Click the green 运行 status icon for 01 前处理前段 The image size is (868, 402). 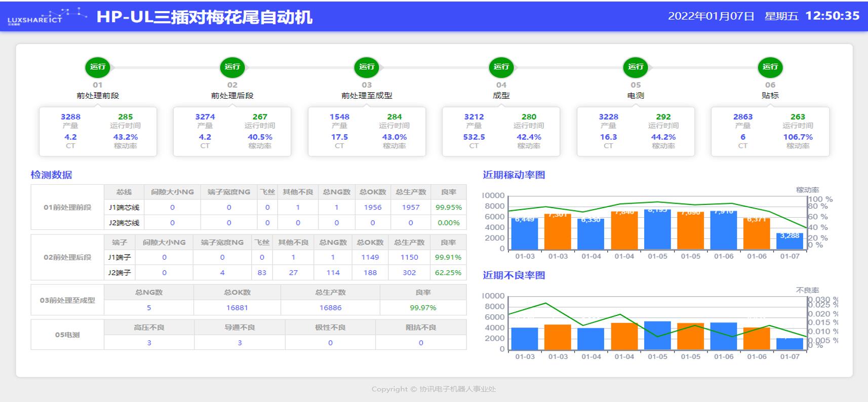tap(98, 67)
